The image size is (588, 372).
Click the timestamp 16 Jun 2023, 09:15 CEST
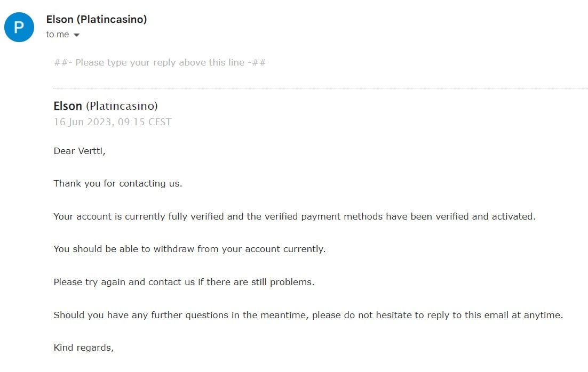click(x=113, y=122)
